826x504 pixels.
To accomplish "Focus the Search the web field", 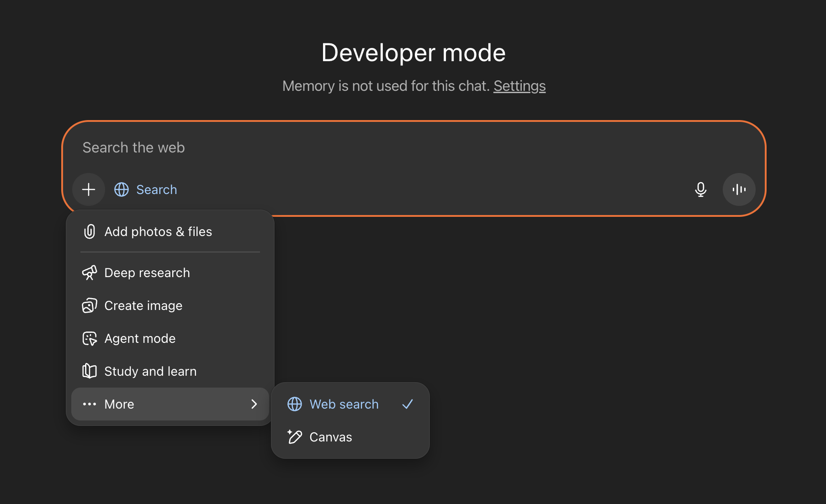I will pos(365,147).
